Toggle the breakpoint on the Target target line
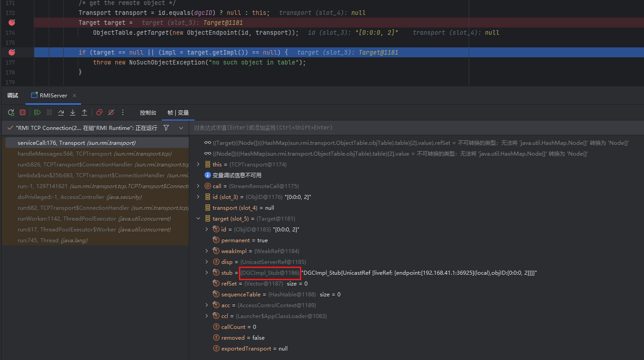Image resolution: width=644 pixels, height=360 pixels. pos(12,23)
